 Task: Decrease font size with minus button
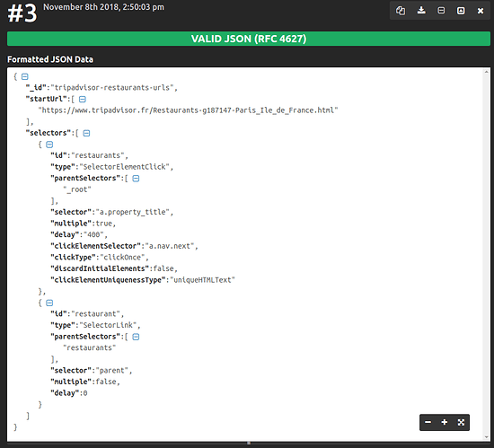(428, 422)
